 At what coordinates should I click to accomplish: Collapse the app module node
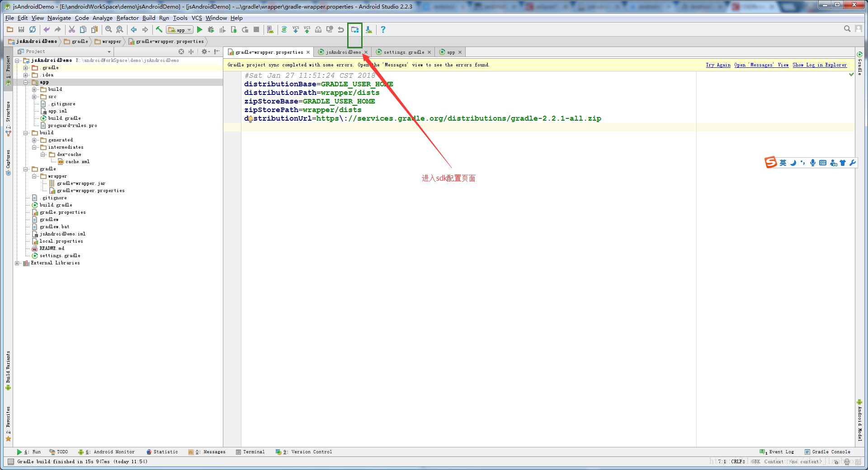click(26, 82)
